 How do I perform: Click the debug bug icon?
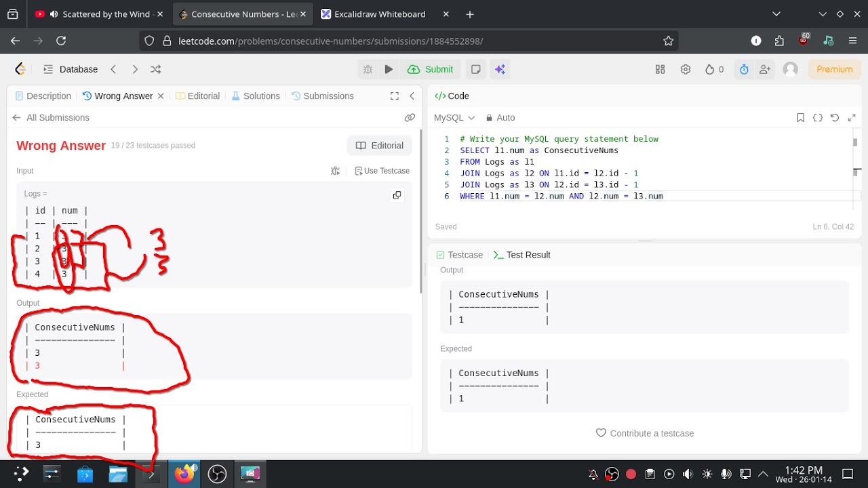tap(368, 69)
